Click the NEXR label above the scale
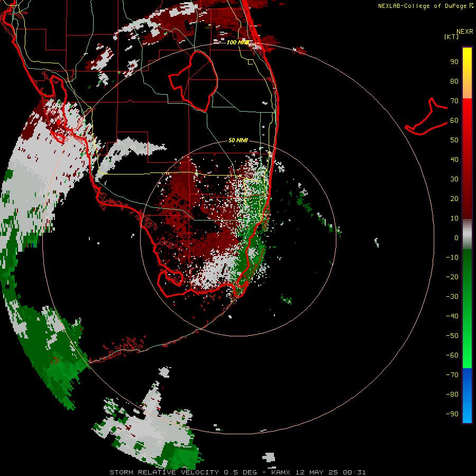Screen dimensions: 476x476 464,32
